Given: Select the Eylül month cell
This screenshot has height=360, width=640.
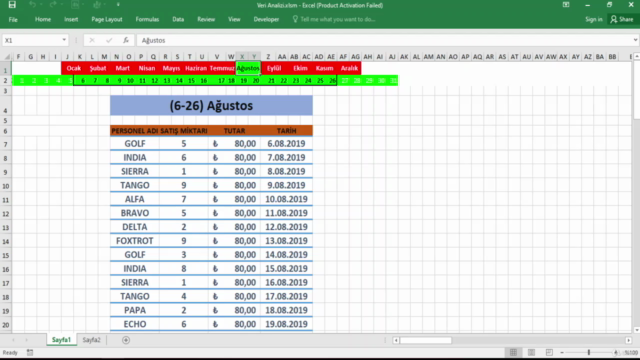Looking at the screenshot, I should [274, 68].
